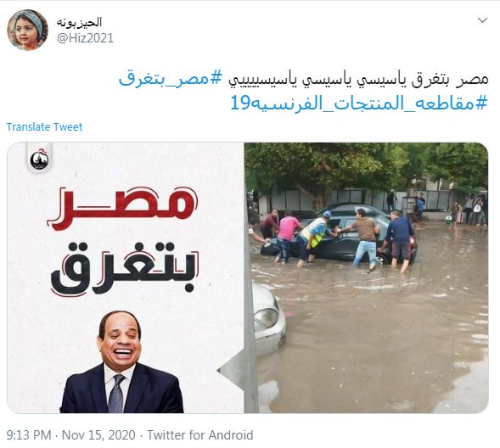The width and height of the screenshot is (500, 448).
Task: Click the Arabic tweet body text
Action: click(x=359, y=79)
